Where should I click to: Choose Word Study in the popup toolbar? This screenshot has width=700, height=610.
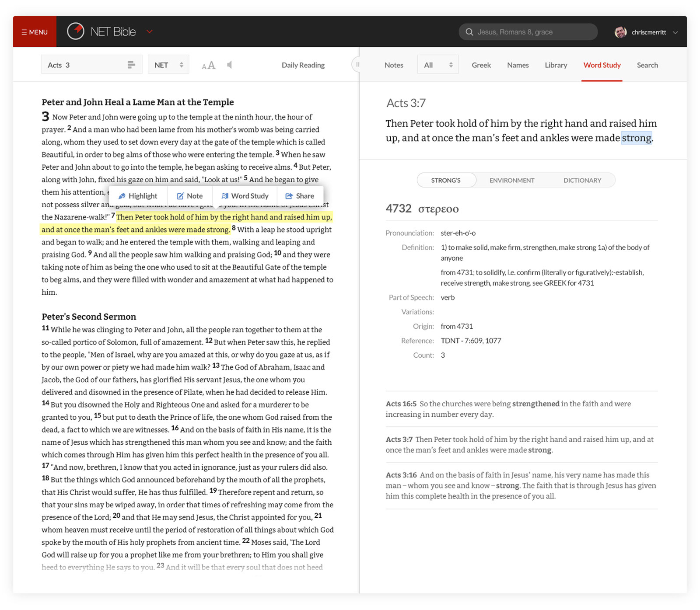tap(245, 196)
